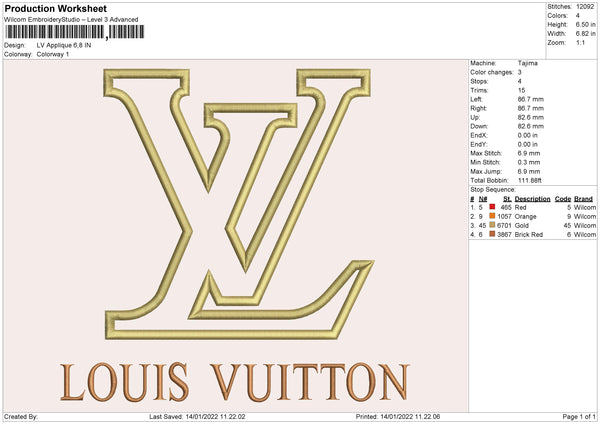Click the LOUIS VUITTON embroidered lettering
The width and height of the screenshot is (600, 424).
point(234,382)
